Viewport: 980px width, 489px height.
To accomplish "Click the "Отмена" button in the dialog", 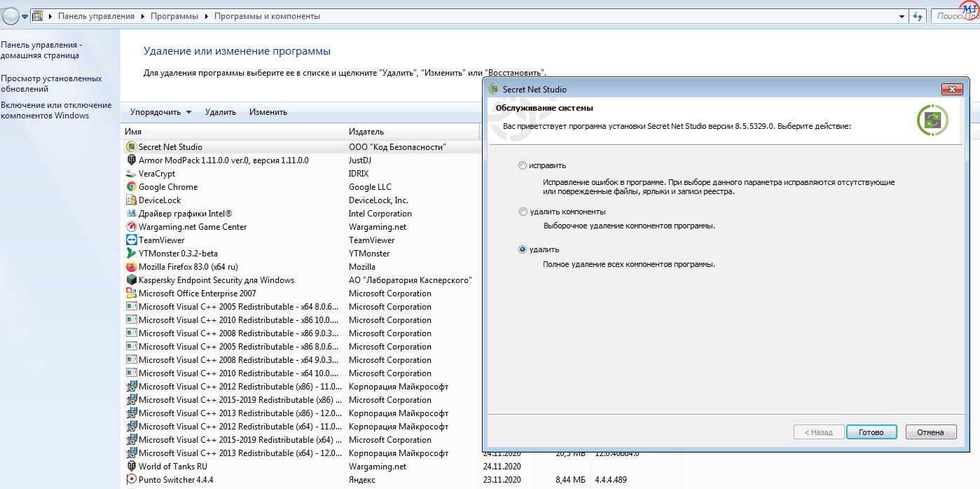I will [x=931, y=432].
